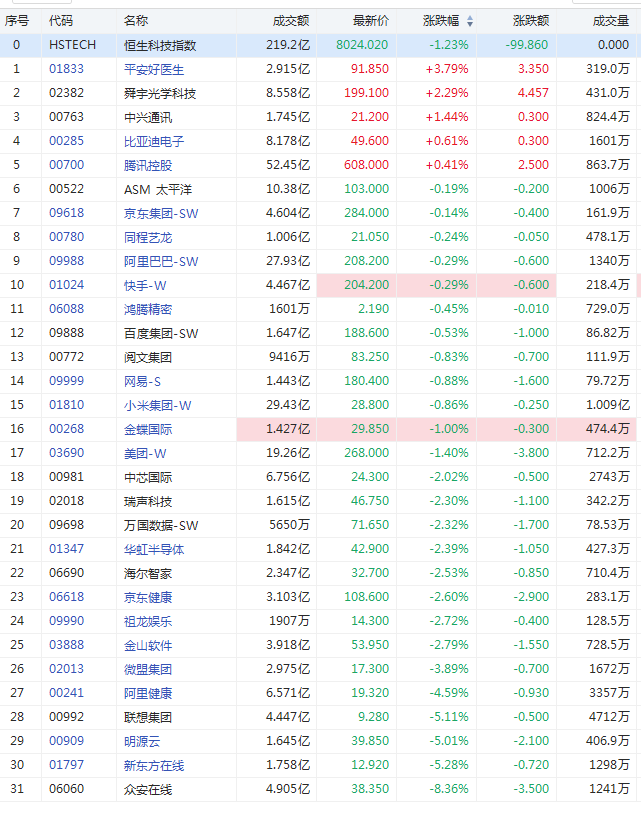Click price value 608.000
Image resolution: width=641 pixels, height=818 pixels.
pyautogui.click(x=367, y=165)
